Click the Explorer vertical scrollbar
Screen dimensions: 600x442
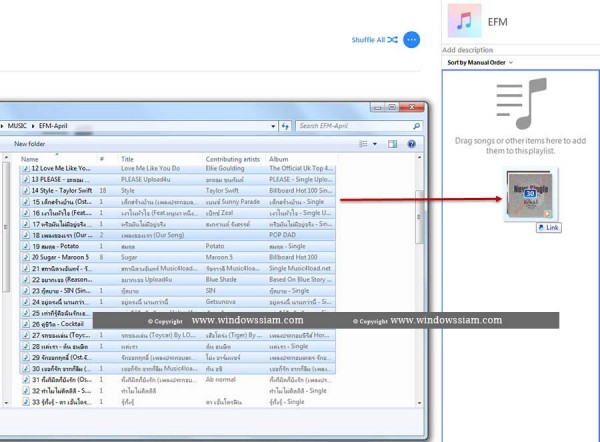tap(421, 280)
